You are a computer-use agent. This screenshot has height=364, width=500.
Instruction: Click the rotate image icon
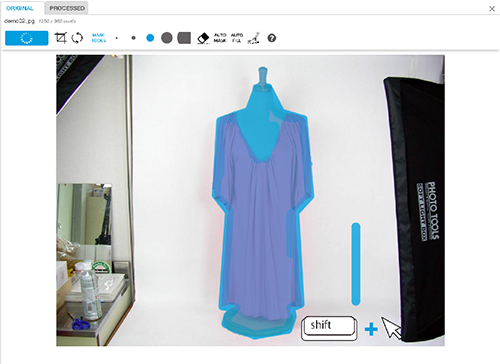click(77, 38)
